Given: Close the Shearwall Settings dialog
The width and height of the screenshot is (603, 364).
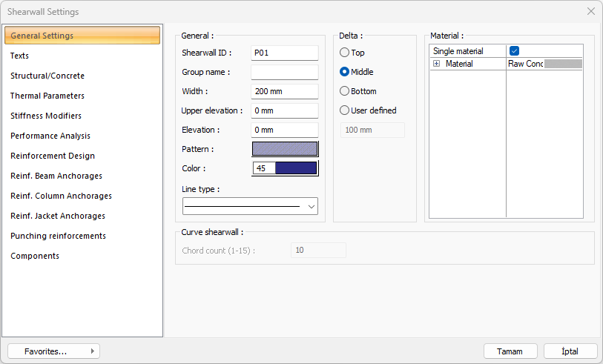Looking at the screenshot, I should click(x=590, y=11).
